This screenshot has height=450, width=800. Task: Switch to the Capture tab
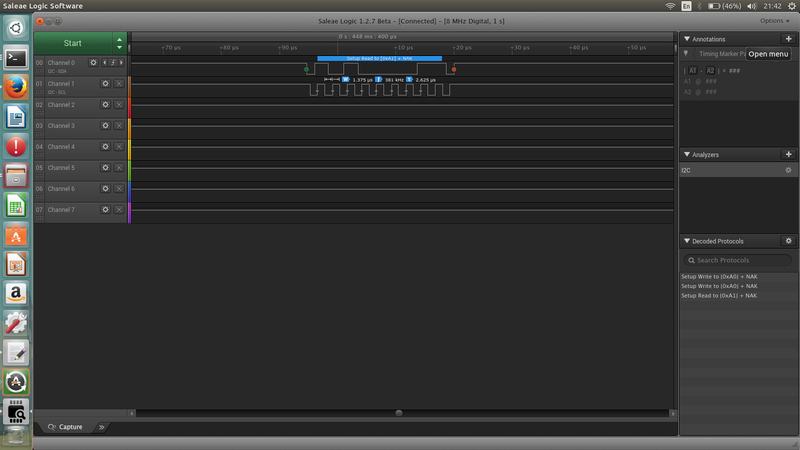65,427
